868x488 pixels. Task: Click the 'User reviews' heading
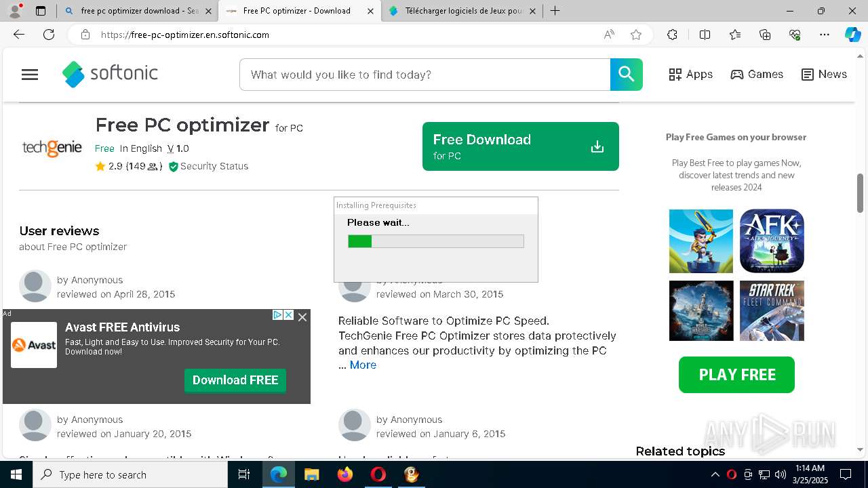59,231
